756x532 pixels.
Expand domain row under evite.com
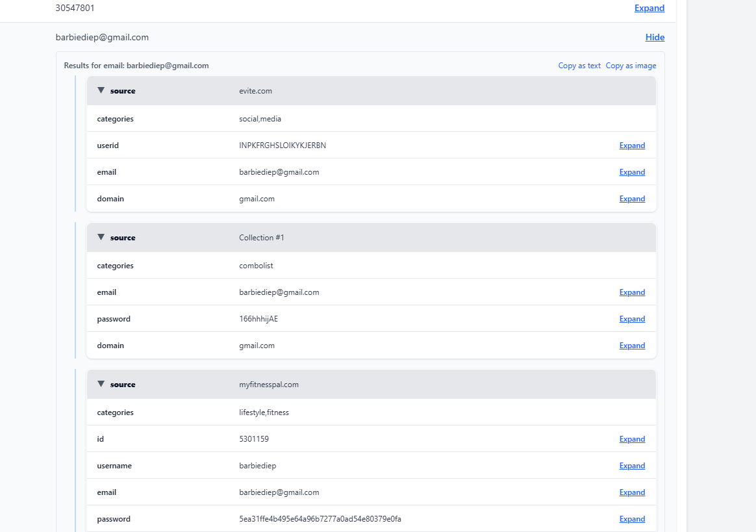pos(632,199)
